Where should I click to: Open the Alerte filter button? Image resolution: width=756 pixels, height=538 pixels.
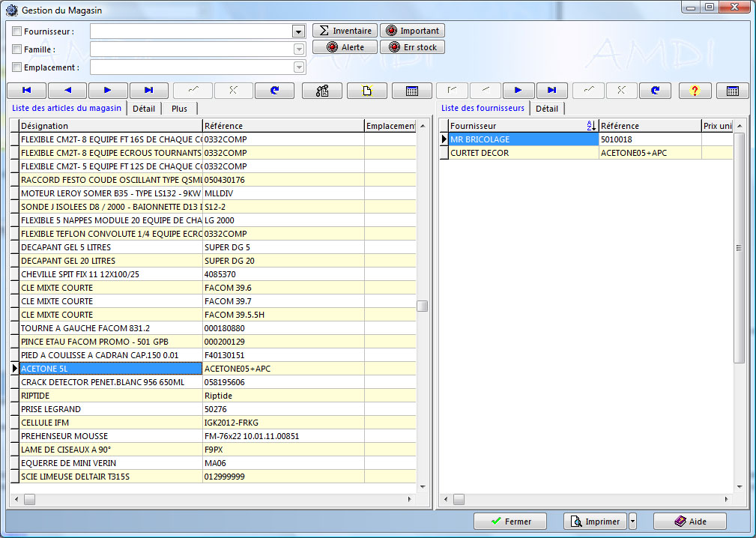344,47
